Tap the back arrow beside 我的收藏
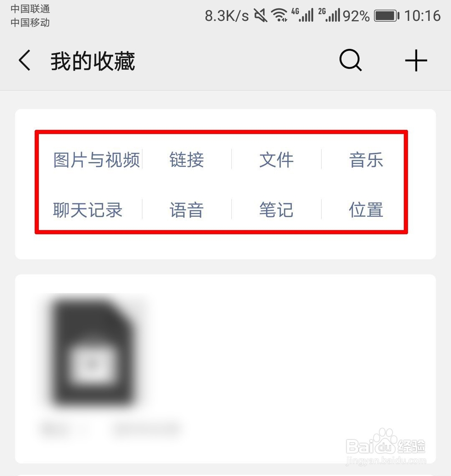The image size is (451, 476). [25, 60]
